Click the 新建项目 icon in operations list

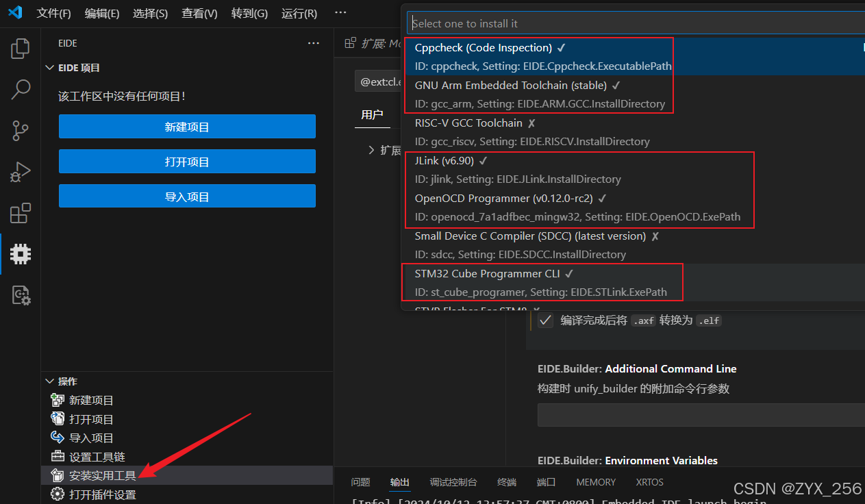(x=58, y=400)
